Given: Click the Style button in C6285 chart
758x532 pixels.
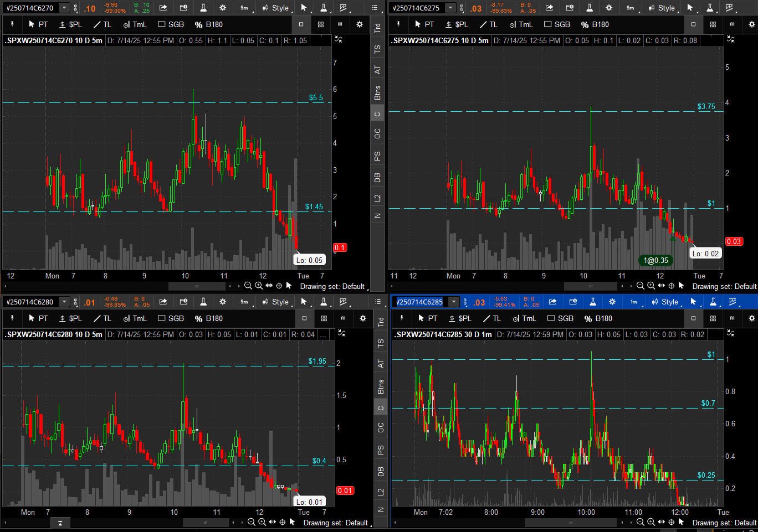Looking at the screenshot, I should point(664,302).
